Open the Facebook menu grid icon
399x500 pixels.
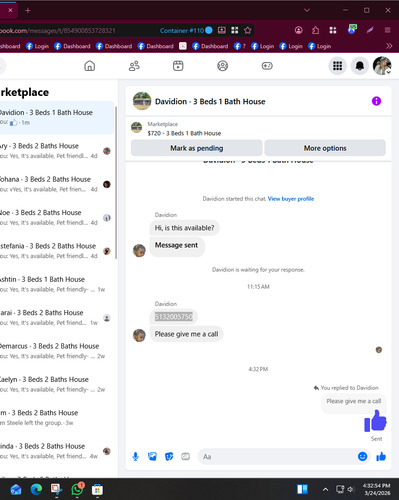(x=337, y=66)
